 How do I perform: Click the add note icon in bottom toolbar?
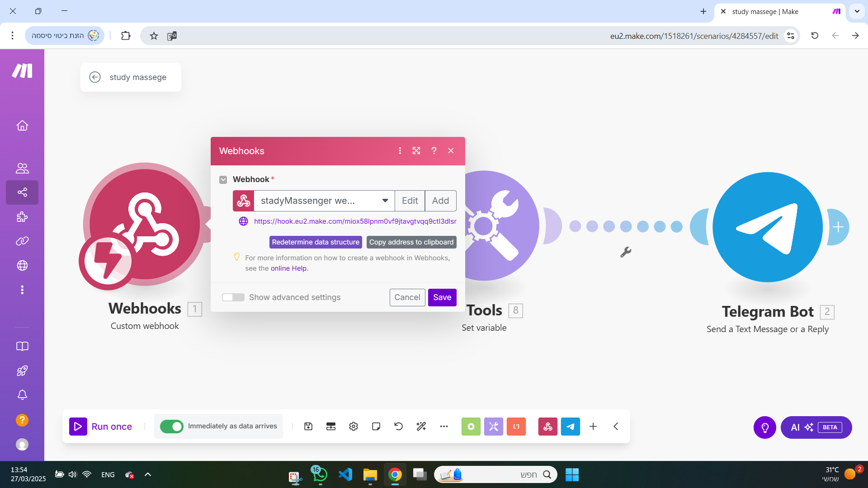pos(376,426)
